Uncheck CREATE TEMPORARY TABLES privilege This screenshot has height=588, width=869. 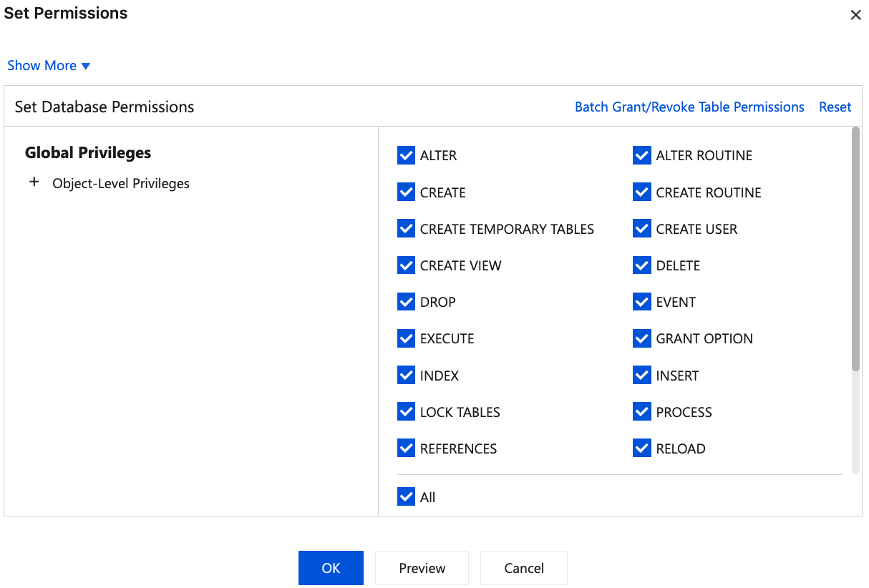point(406,229)
